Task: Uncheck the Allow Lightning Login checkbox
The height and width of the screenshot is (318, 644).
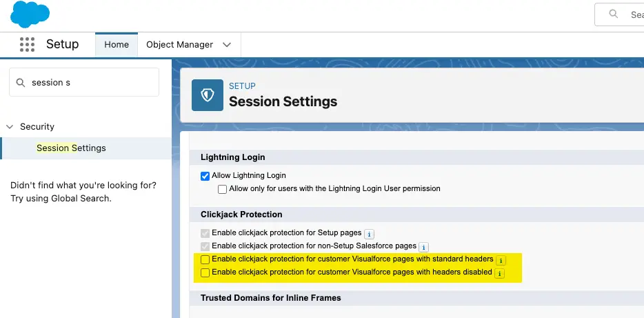Action: point(205,176)
